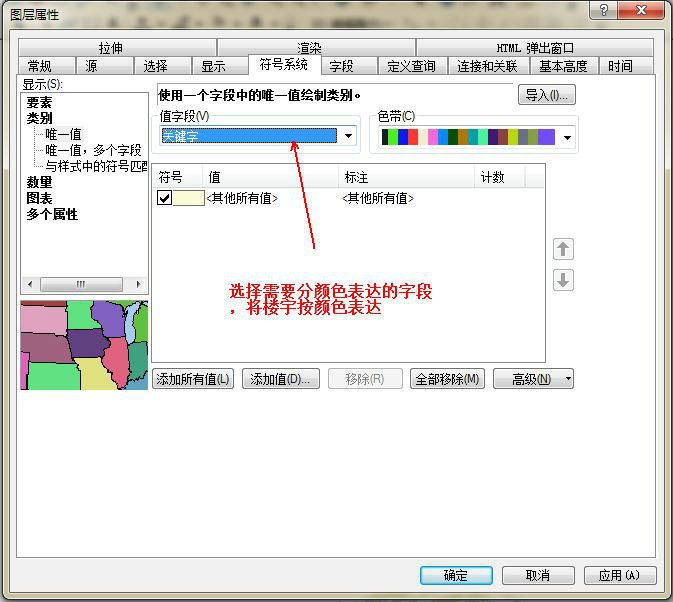The width and height of the screenshot is (673, 602).
Task: Toggle the <其他所有值> checkbox
Action: tap(164, 198)
